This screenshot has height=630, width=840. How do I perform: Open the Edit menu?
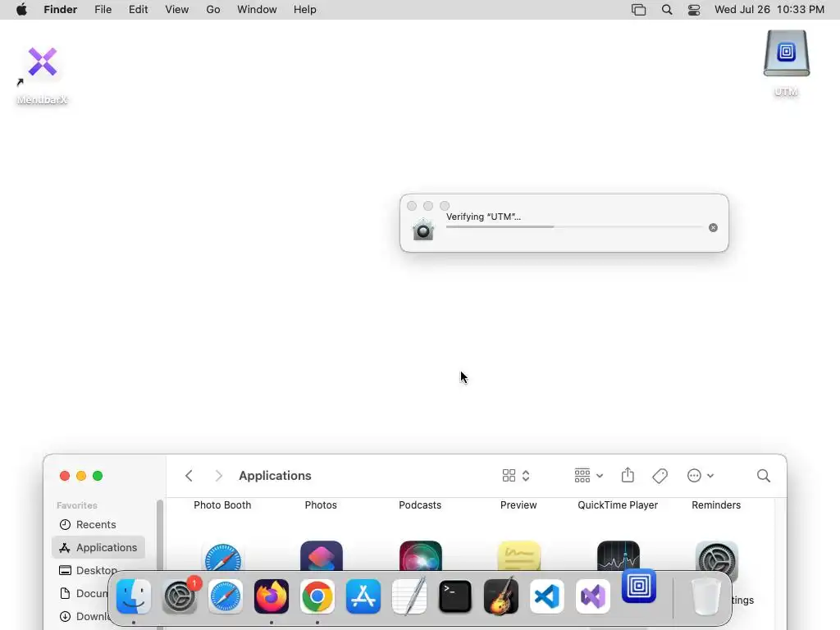pos(138,10)
